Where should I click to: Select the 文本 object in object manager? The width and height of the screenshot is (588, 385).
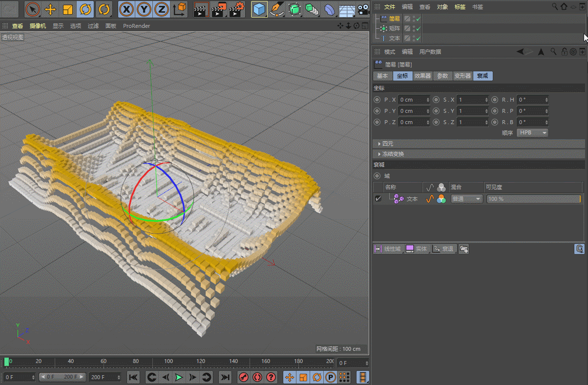point(395,38)
